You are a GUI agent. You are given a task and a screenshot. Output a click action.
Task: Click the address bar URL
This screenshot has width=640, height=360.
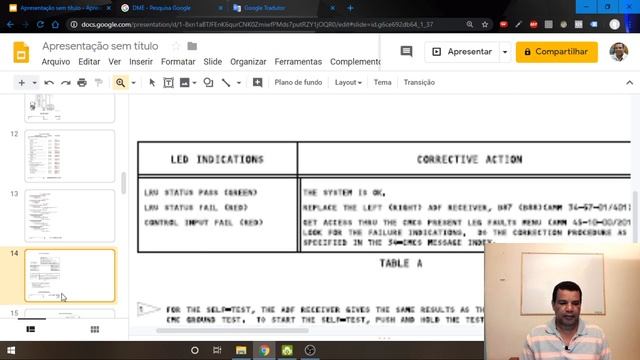[257, 24]
